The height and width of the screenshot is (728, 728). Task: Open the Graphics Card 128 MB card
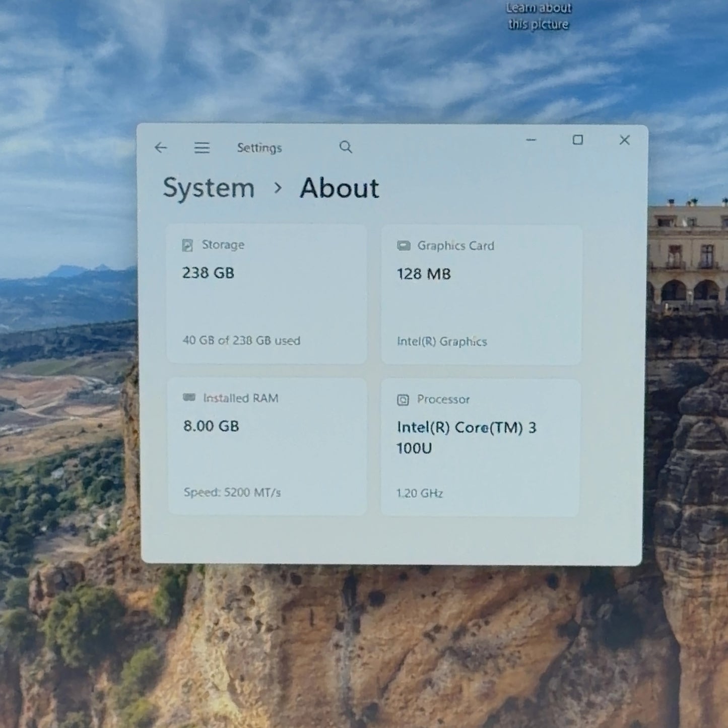pyautogui.click(x=481, y=295)
